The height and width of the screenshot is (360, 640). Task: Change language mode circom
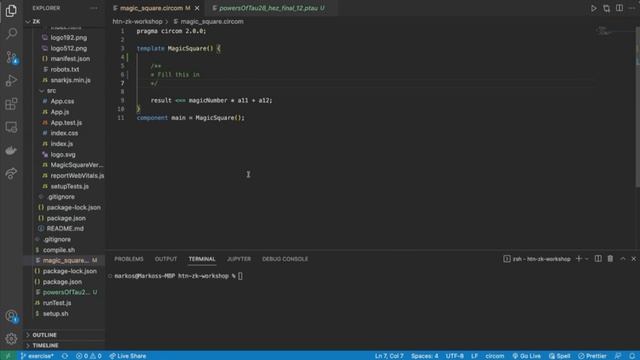click(x=495, y=356)
